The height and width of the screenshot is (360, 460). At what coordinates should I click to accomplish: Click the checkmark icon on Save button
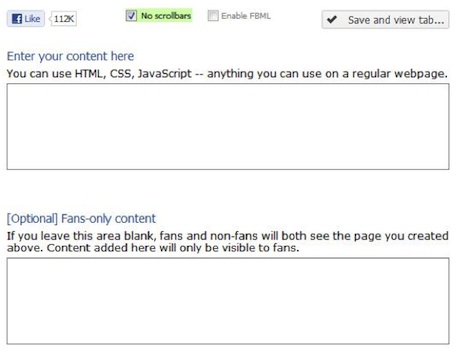point(332,20)
